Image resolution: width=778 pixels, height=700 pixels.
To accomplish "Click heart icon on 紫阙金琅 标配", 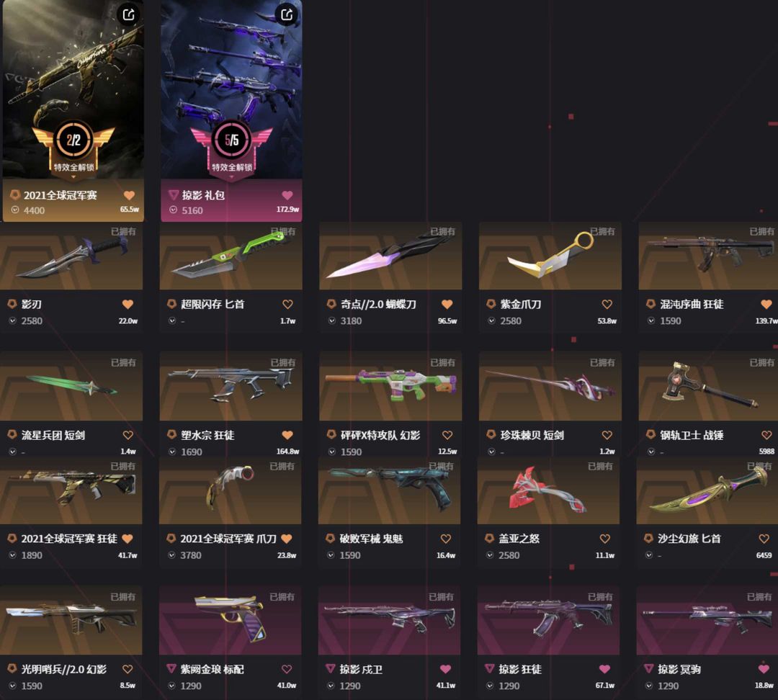I will (287, 669).
